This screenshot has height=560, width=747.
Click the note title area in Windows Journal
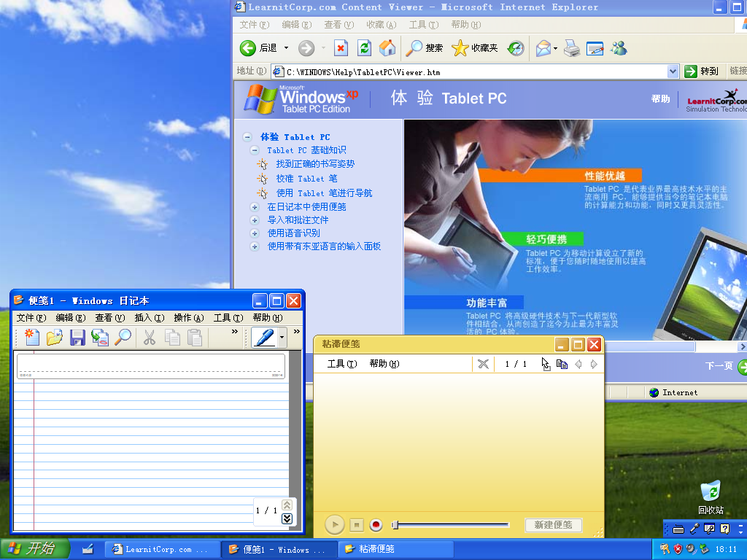[x=151, y=366]
